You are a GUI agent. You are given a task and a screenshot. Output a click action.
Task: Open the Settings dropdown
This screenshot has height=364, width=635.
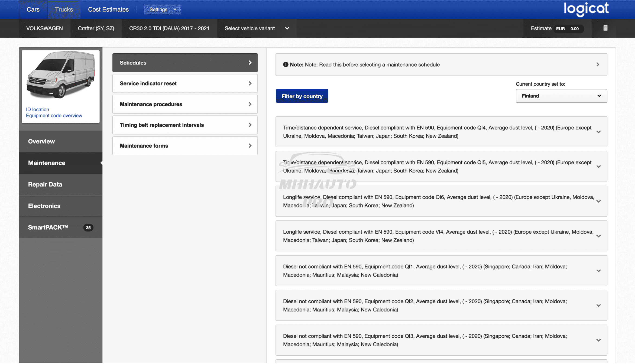[162, 9]
